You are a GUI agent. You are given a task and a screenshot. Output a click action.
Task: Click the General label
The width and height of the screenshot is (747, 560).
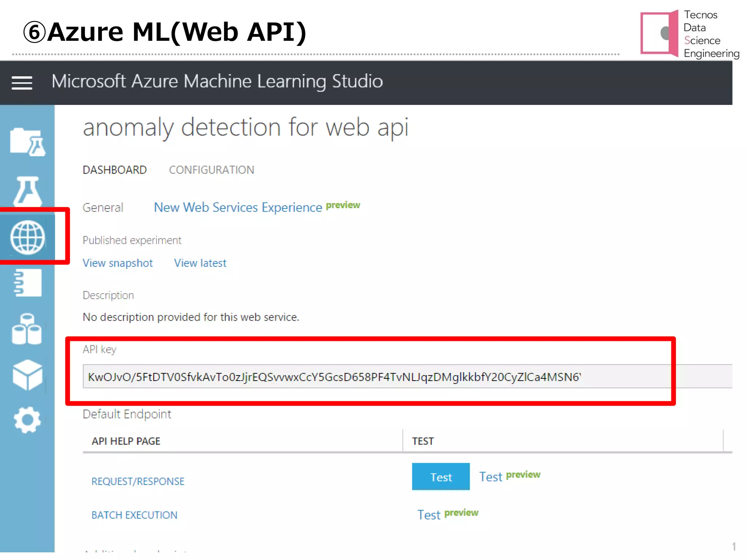tap(103, 207)
